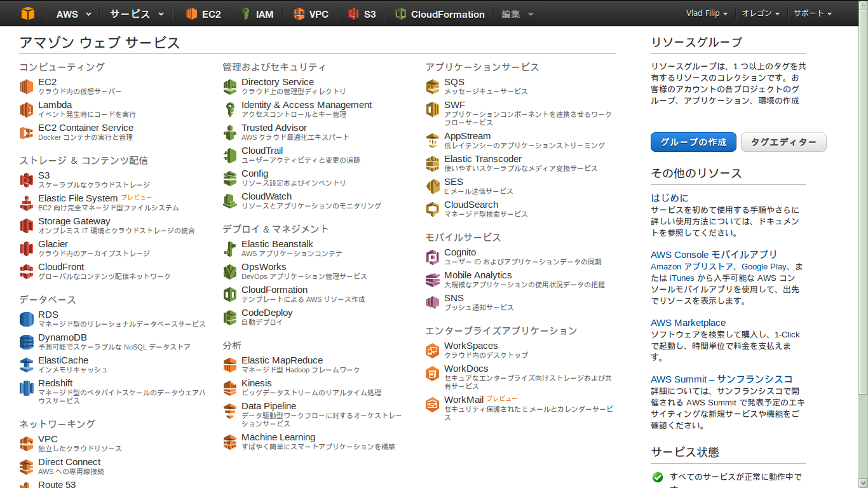
Task: Click the Redshift icon
Action: (x=26, y=388)
